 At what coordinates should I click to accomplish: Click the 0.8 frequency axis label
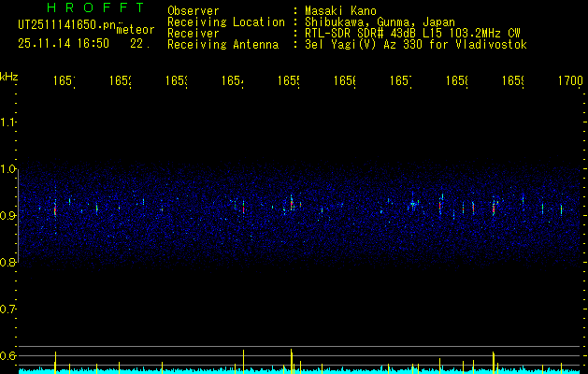click(7, 262)
